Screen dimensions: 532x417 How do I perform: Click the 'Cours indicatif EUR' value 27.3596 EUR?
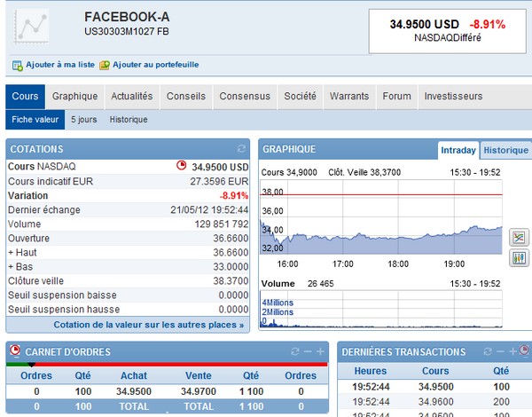coord(219,181)
